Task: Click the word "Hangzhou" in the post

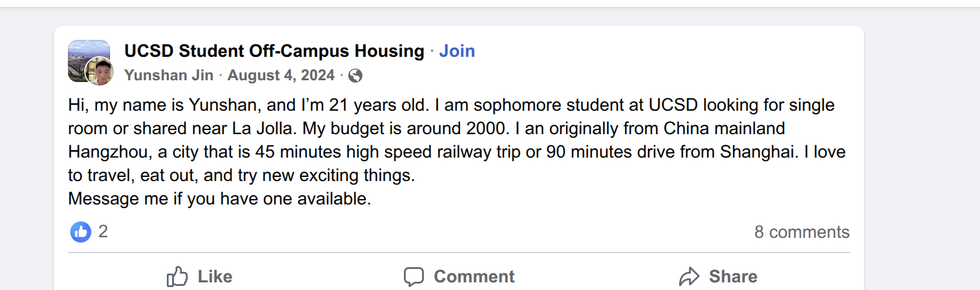Action: click(x=110, y=152)
